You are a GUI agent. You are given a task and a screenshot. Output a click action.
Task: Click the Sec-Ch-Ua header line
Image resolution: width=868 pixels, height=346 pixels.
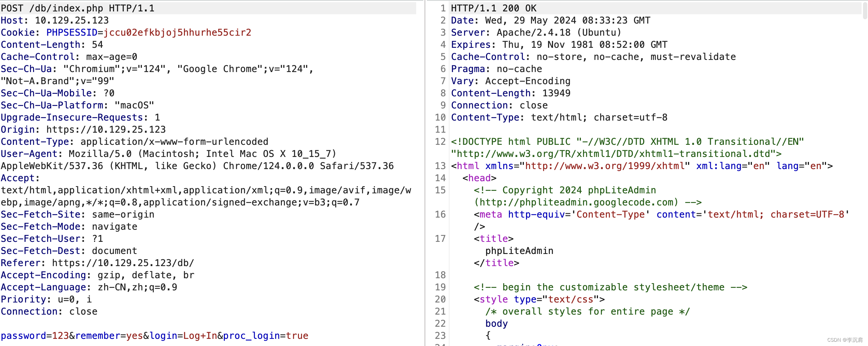[x=157, y=69]
